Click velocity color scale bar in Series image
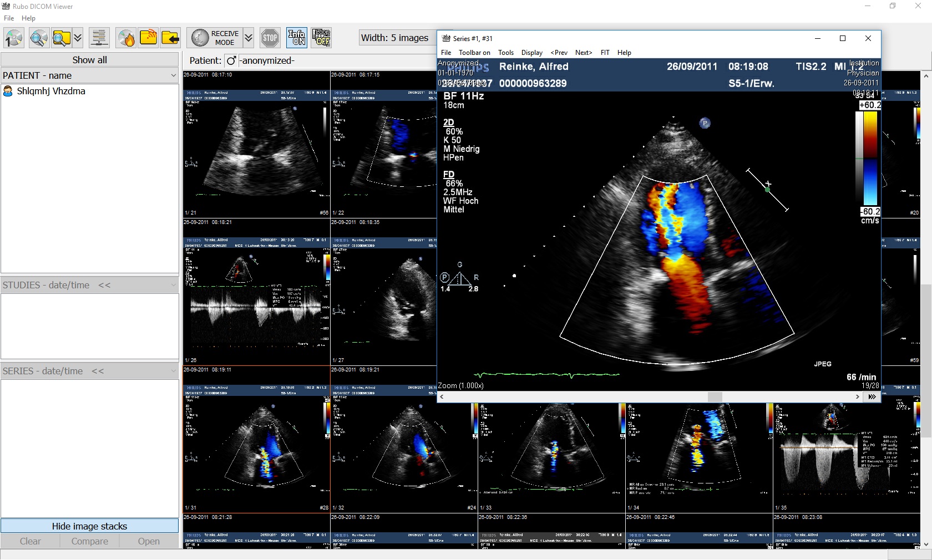Viewport: 932px width, 560px height. [870, 159]
